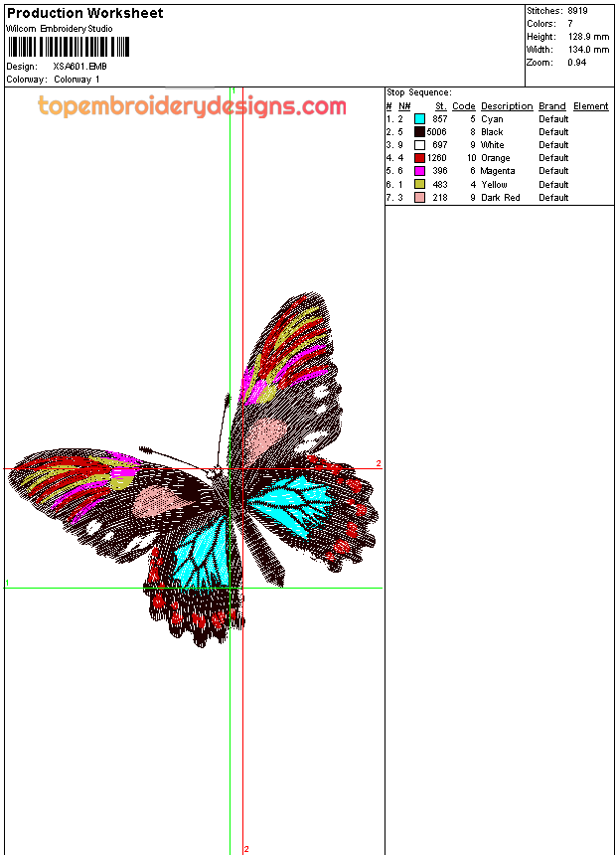
Task: Click stitch count 5006 in Black row
Action: point(436,132)
